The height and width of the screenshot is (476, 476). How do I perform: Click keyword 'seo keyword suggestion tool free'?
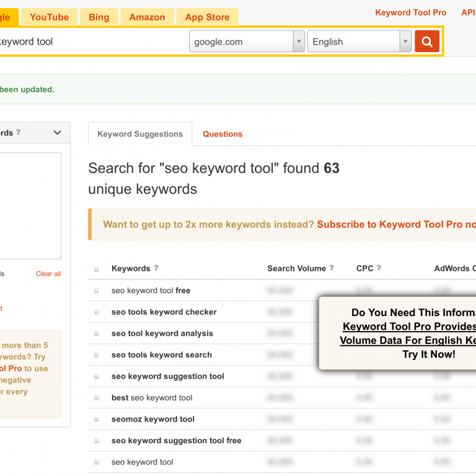177,441
